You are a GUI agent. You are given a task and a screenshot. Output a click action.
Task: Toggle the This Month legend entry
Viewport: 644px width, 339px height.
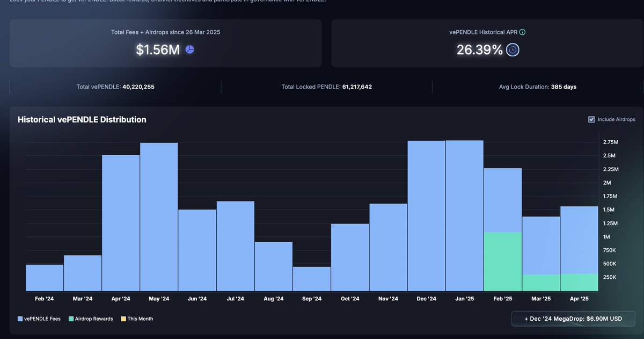(137, 319)
